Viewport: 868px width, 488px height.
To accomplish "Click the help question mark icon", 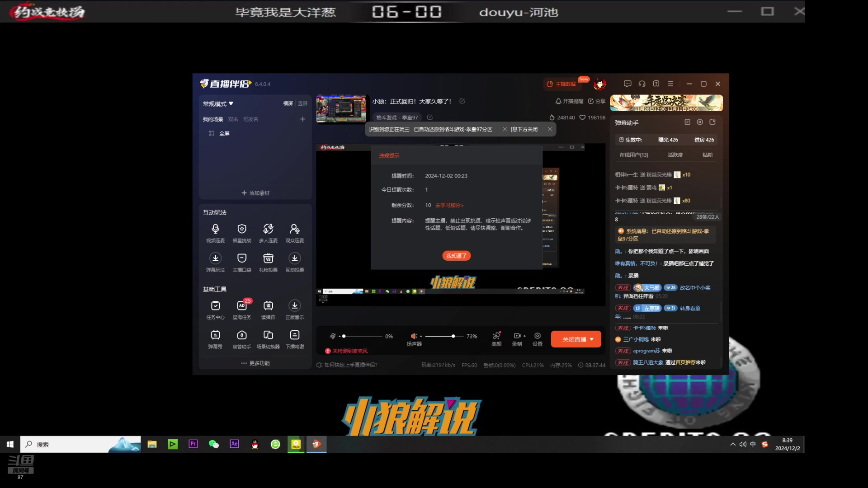I will pyautogui.click(x=656, y=84).
